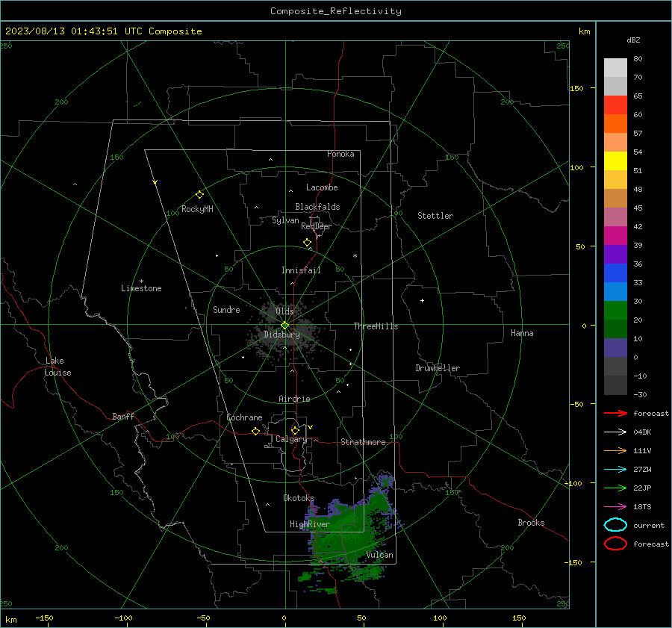Image resolution: width=672 pixels, height=628 pixels.
Task: Click the Calgary city label
Action: (x=291, y=439)
